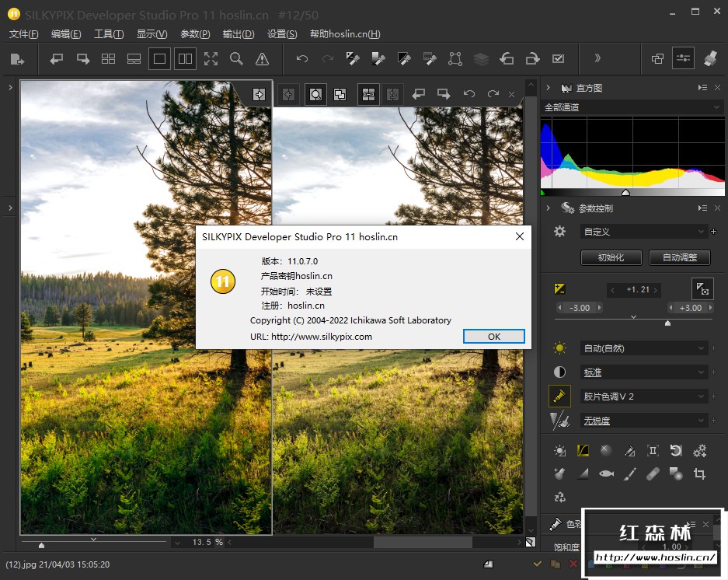Click the 自动调整 button
The image size is (728, 580).
[x=680, y=257]
